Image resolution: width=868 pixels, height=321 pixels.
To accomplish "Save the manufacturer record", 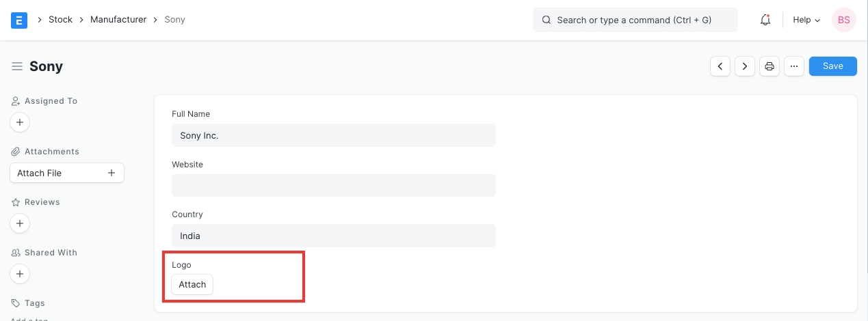I will coord(832,66).
